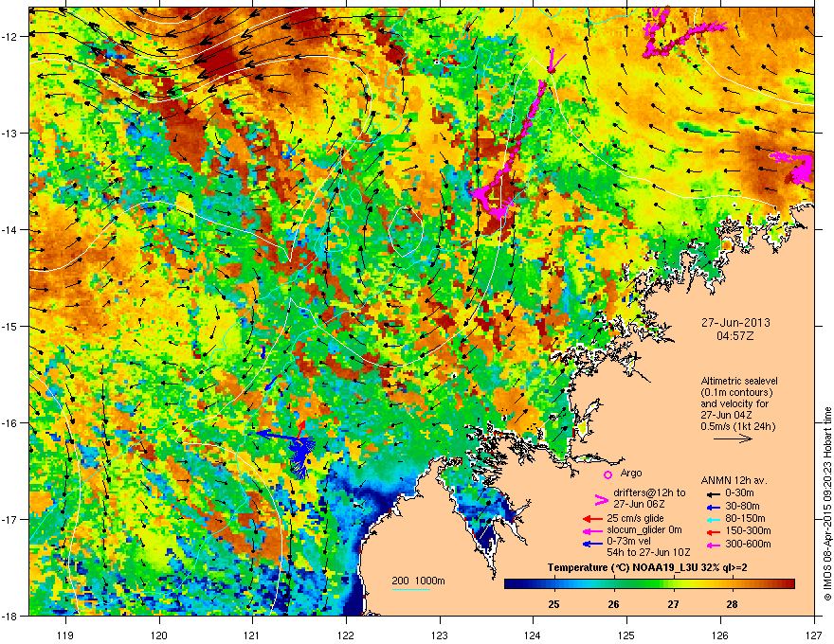Image resolution: width=834 pixels, height=644 pixels.
Task: Click the blue arrow beside 0-73m vel
Action: point(592,544)
